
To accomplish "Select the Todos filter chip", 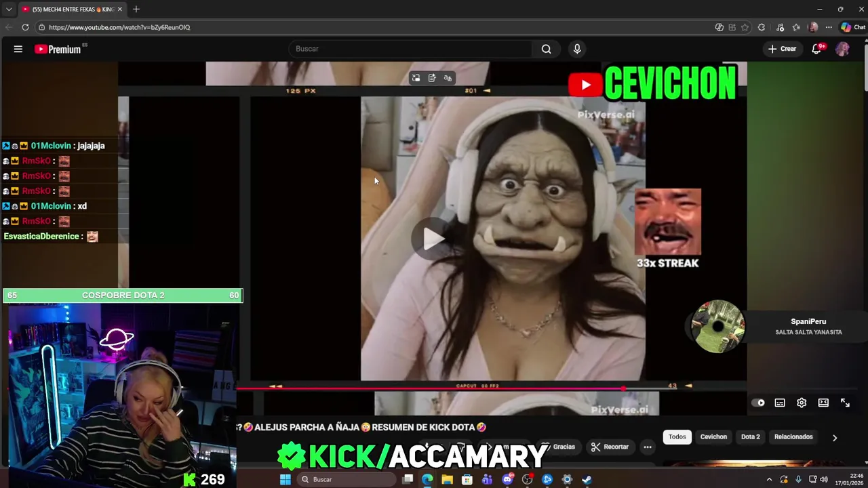I will point(677,437).
